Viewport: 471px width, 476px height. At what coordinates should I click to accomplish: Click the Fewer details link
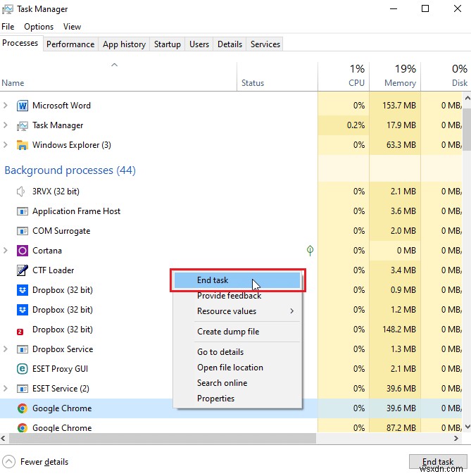(44, 462)
